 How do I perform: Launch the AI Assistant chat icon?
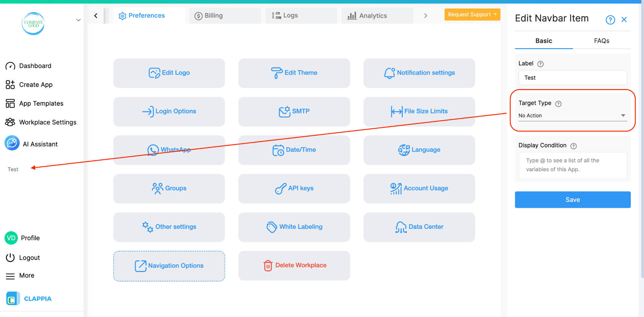(x=12, y=143)
